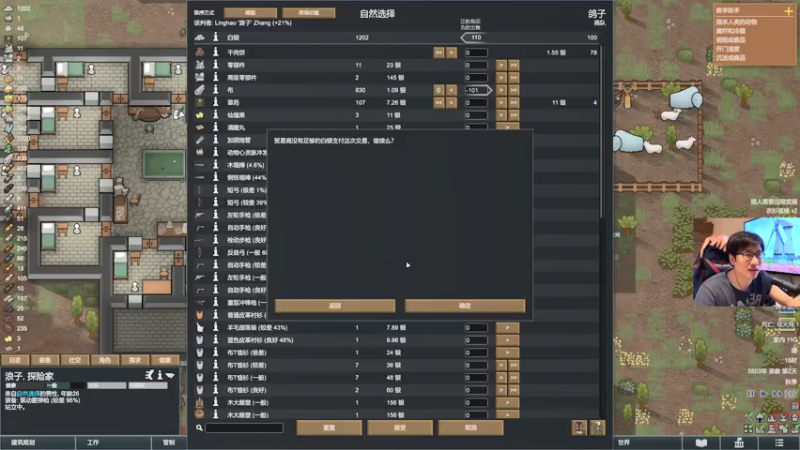Click the < button for 布
Viewport: 800px width, 450px height.
point(451,90)
